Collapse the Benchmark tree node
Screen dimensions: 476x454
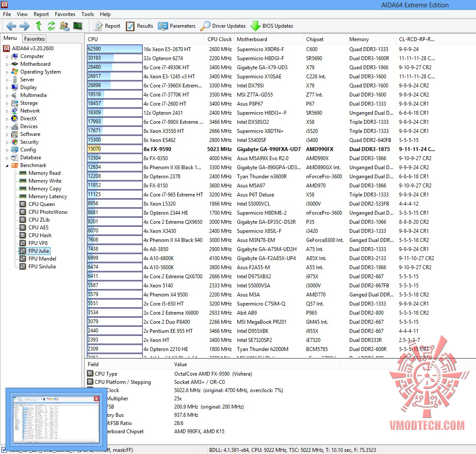click(x=7, y=166)
